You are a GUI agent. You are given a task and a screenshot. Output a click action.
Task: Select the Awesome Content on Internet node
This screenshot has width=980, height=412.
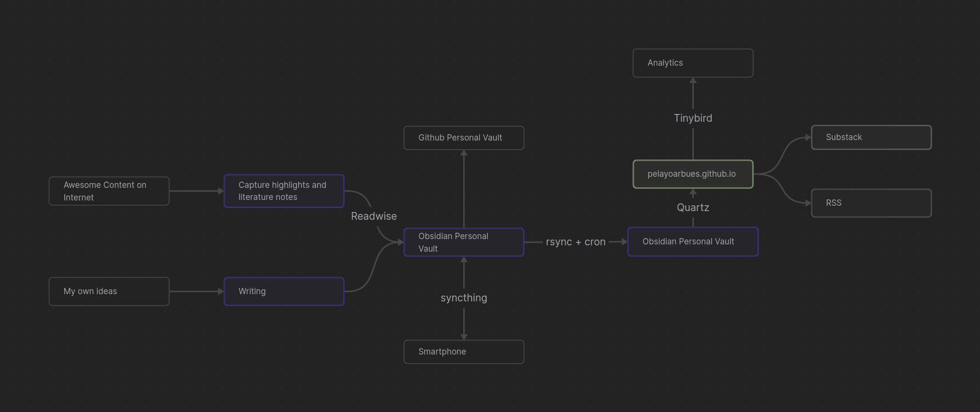click(109, 191)
